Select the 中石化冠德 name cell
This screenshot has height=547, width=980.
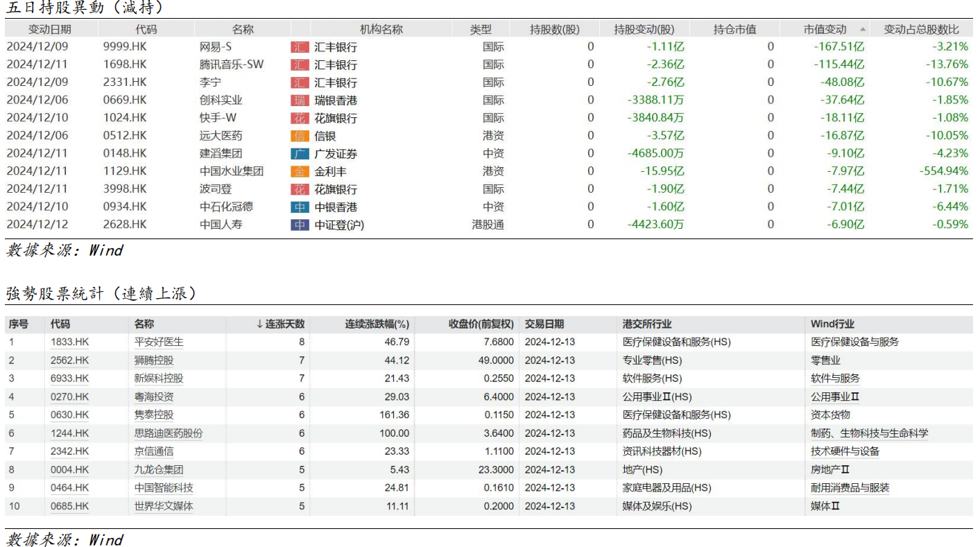tap(226, 207)
